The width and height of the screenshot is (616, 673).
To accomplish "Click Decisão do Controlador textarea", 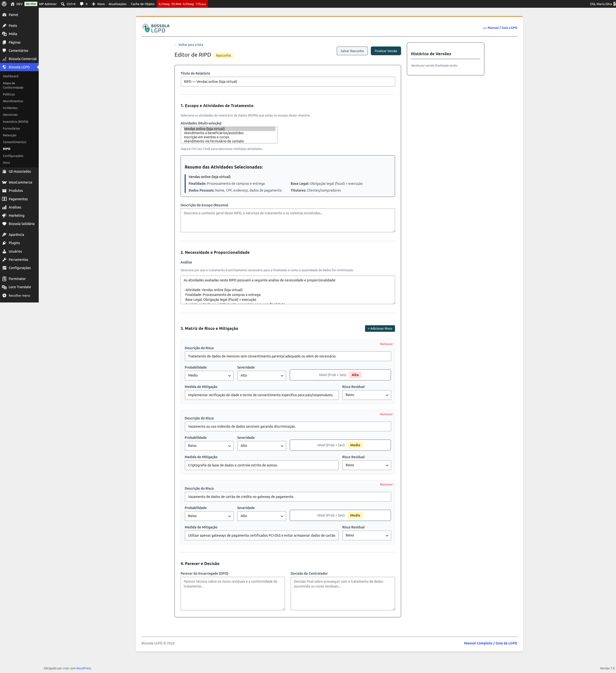I will pos(343,593).
